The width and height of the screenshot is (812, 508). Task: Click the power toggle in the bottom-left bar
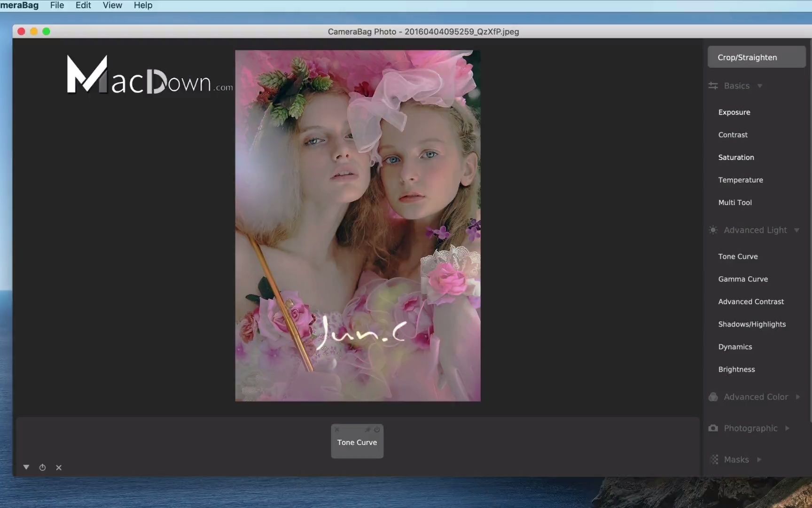click(x=42, y=467)
